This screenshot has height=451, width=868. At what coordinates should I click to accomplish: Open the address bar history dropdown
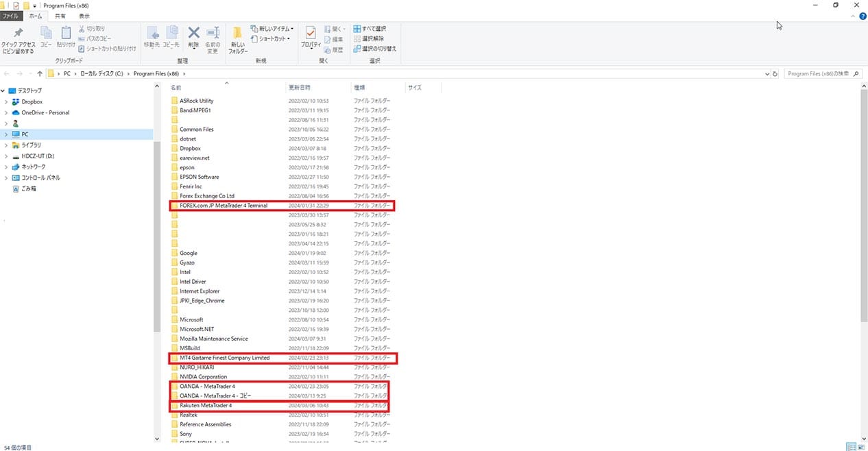767,73
